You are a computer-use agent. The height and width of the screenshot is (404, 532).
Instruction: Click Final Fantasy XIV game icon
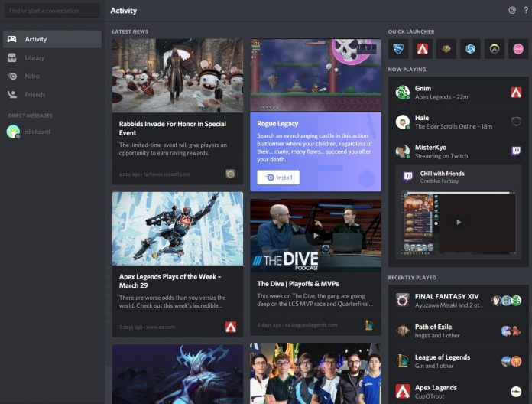click(x=402, y=301)
